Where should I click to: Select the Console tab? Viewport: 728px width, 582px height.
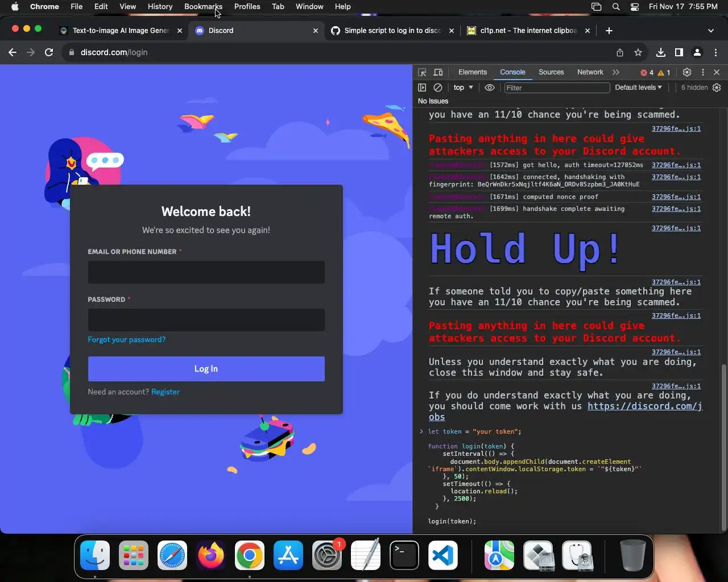(x=512, y=72)
